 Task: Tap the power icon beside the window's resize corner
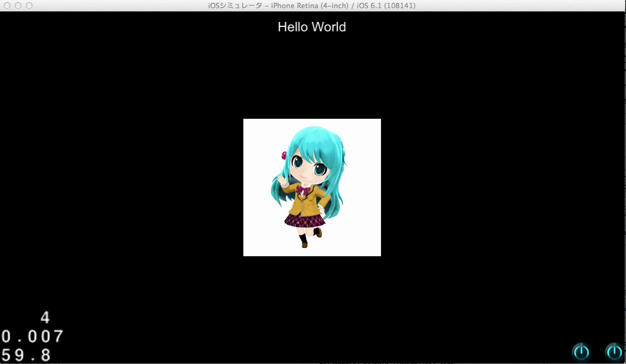point(614,352)
